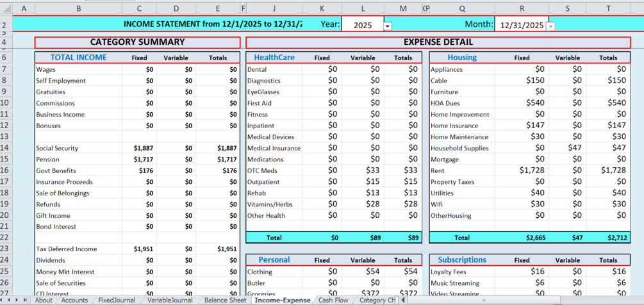
Task: Select the HOA Dues label cell
Action: click(462, 103)
